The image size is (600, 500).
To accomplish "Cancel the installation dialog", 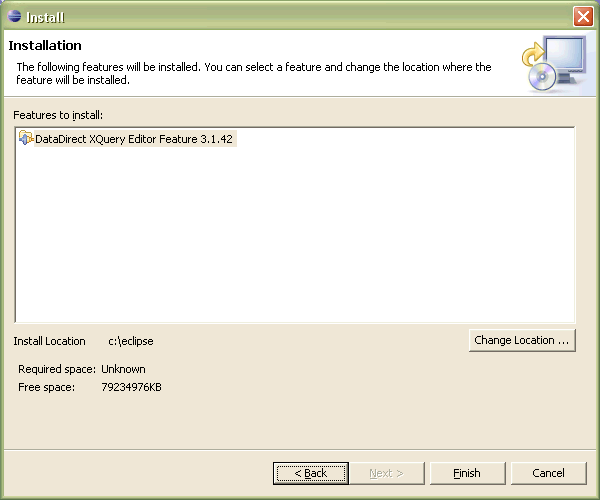I will click(548, 473).
